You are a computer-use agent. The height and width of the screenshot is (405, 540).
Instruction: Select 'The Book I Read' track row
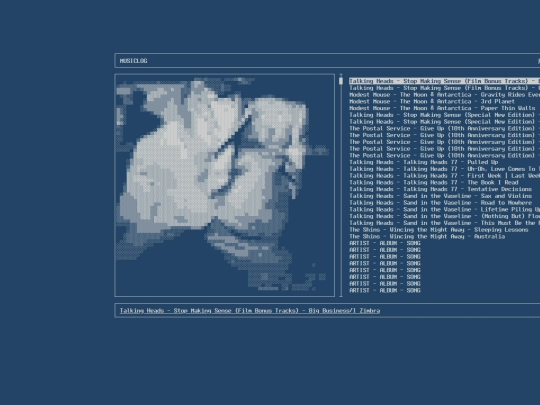point(434,183)
